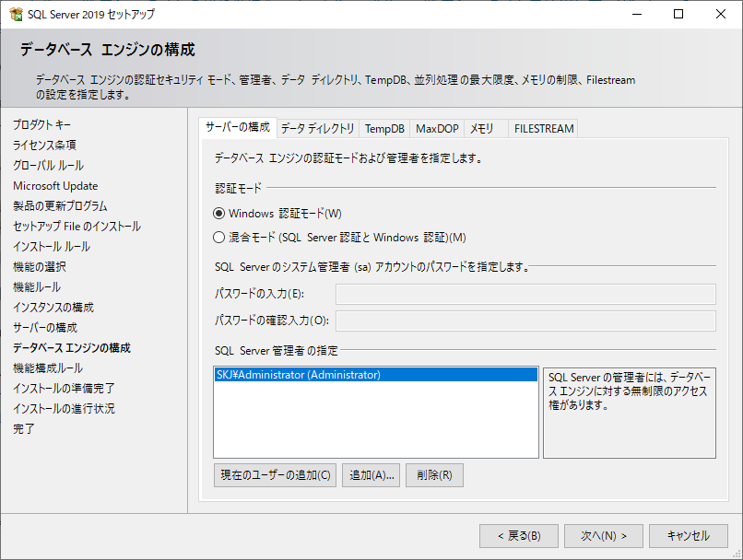Viewport: 743px width, 560px height.
Task: Click the SQL Server icon in title bar
Action: [16, 14]
